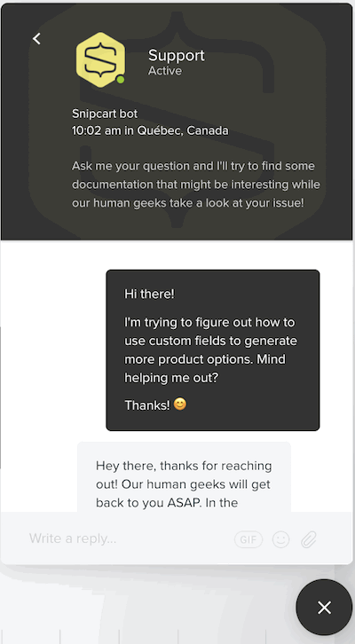Click the Active status label
Image resolution: width=355 pixels, height=644 pixels.
tap(165, 71)
